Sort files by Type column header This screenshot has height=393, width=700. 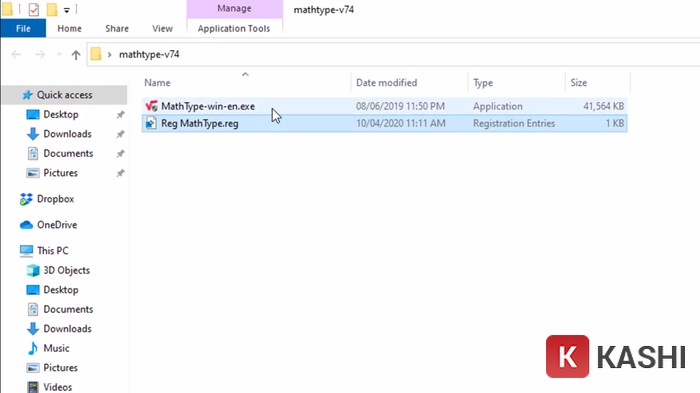[483, 83]
